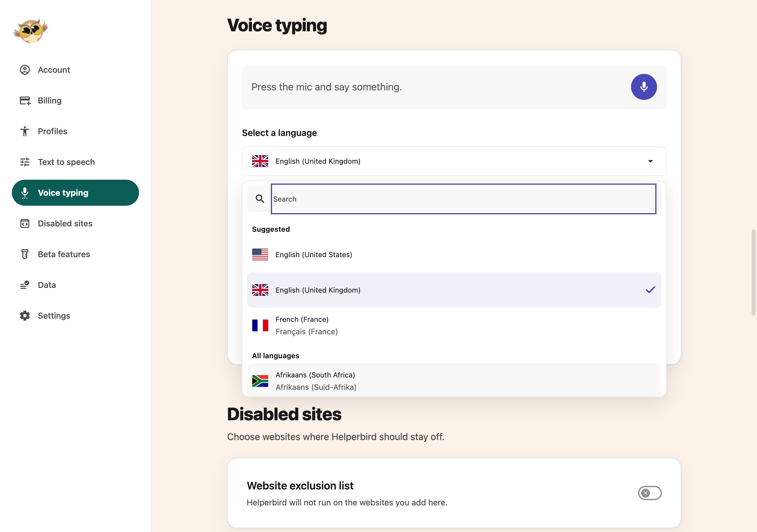Open the English (United Kingdom) language selector
This screenshot has height=532, width=757.
[454, 161]
